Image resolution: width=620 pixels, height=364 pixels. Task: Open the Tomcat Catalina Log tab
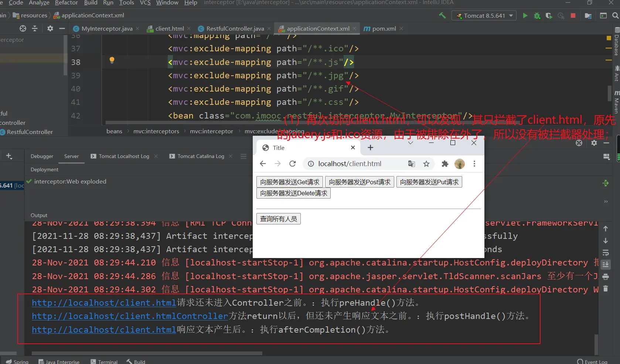point(201,156)
